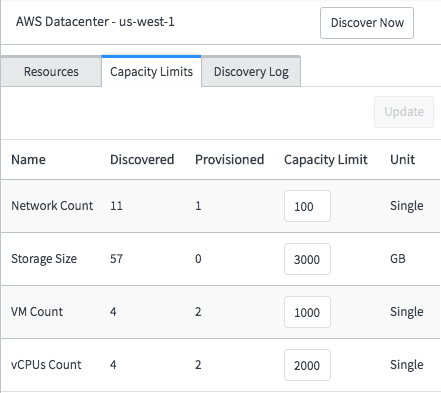Edit Storage Size capacity limit field
The width and height of the screenshot is (441, 393).
(307, 259)
